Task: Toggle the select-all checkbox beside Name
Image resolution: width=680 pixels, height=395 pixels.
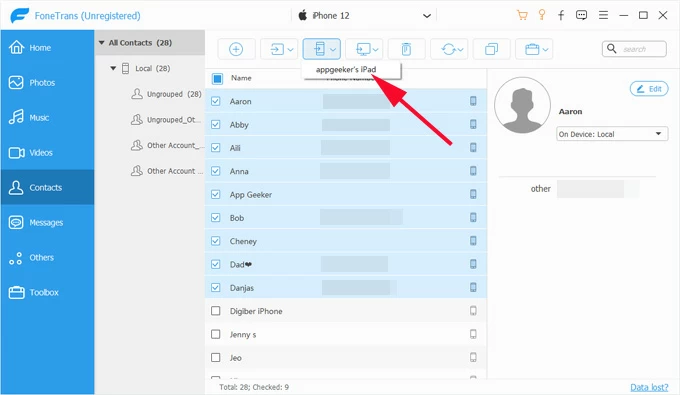Action: click(217, 78)
